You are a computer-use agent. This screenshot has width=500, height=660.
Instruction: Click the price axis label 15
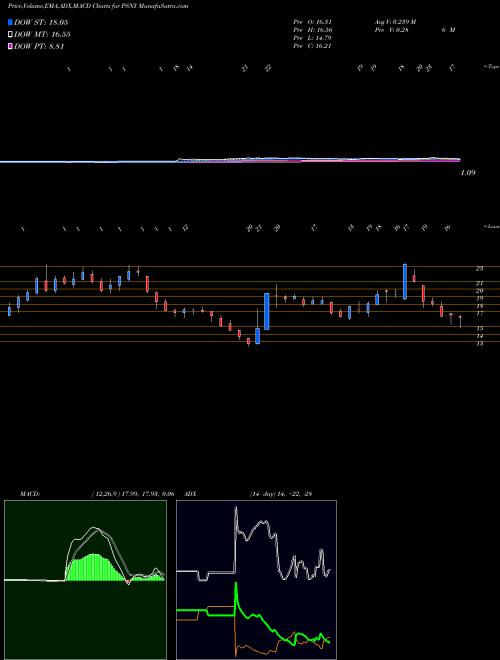click(x=479, y=328)
